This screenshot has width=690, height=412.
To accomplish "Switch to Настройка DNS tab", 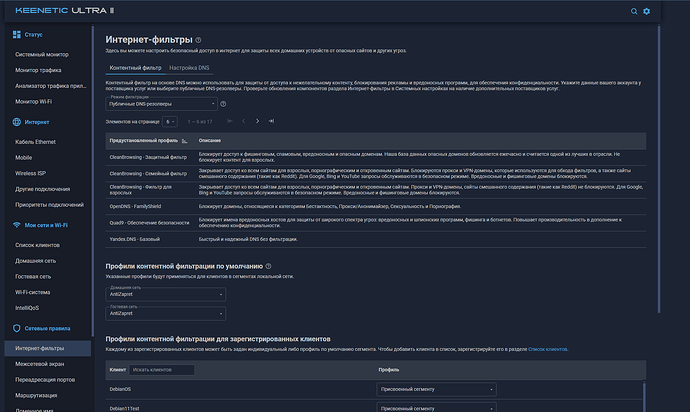I will [189, 68].
